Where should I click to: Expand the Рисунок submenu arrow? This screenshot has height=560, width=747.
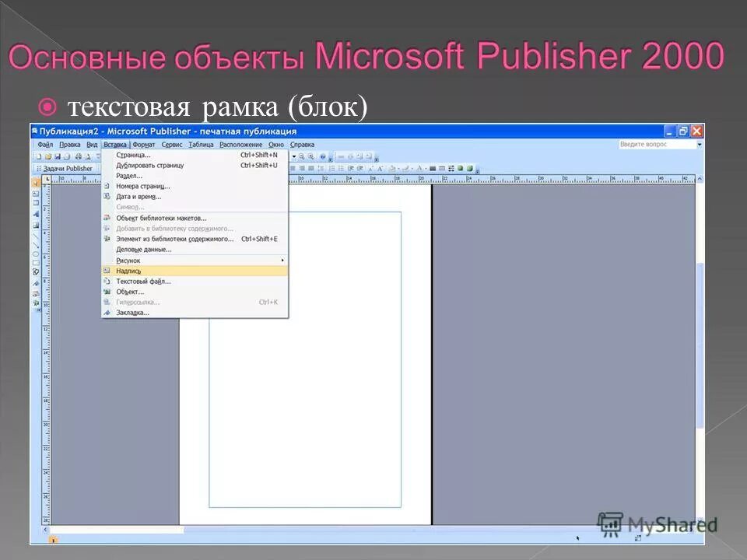[x=282, y=261]
